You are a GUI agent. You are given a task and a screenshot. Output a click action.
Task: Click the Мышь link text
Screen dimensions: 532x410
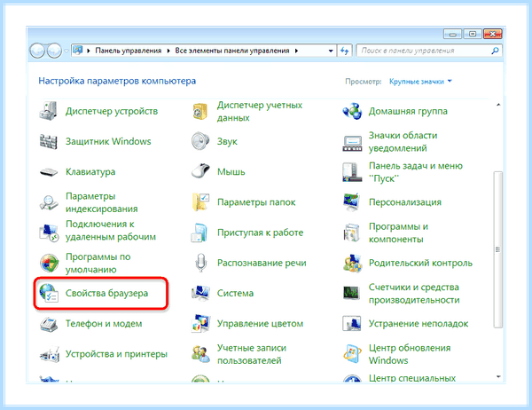pyautogui.click(x=231, y=172)
